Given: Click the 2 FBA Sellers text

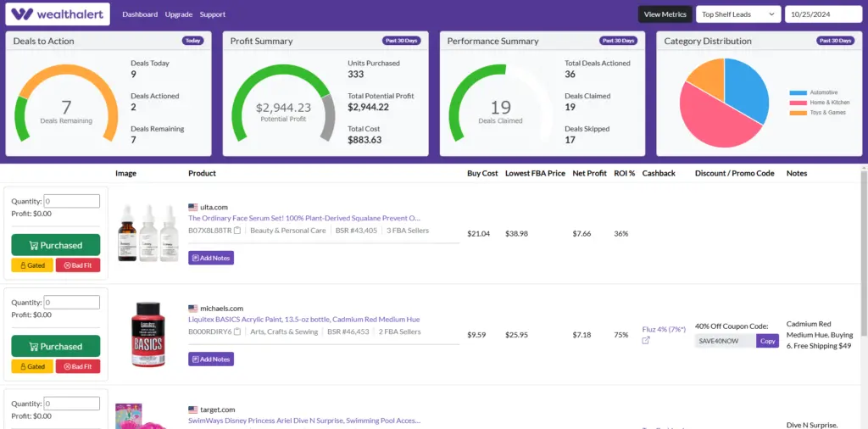Looking at the screenshot, I should 400,332.
